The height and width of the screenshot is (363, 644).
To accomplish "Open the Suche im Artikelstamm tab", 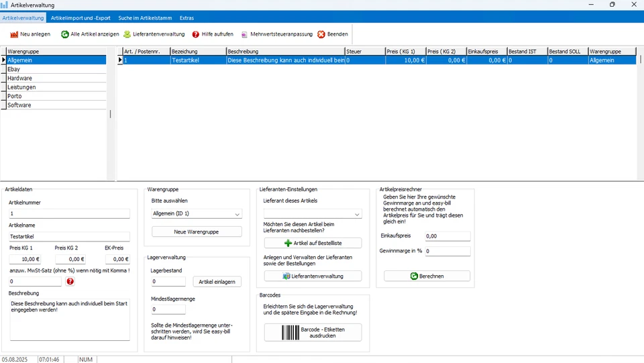I will [145, 18].
